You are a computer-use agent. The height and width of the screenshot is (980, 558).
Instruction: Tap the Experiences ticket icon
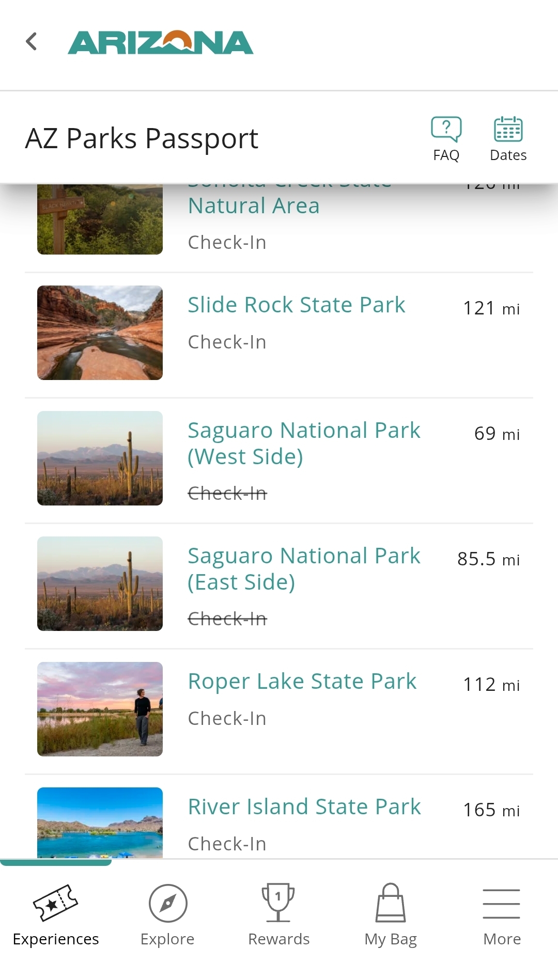click(55, 903)
